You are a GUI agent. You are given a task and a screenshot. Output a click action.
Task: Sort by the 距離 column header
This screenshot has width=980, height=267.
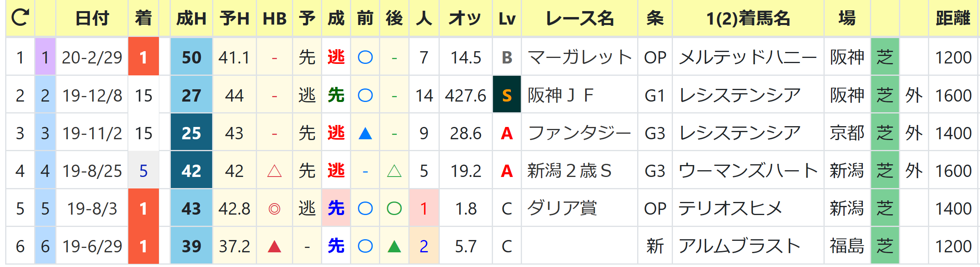point(953,18)
